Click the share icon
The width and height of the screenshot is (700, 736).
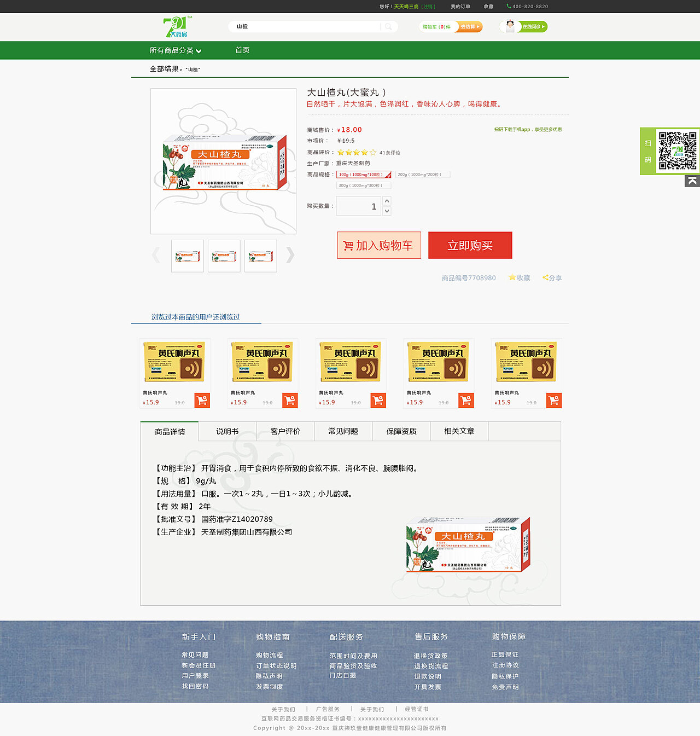(x=545, y=277)
